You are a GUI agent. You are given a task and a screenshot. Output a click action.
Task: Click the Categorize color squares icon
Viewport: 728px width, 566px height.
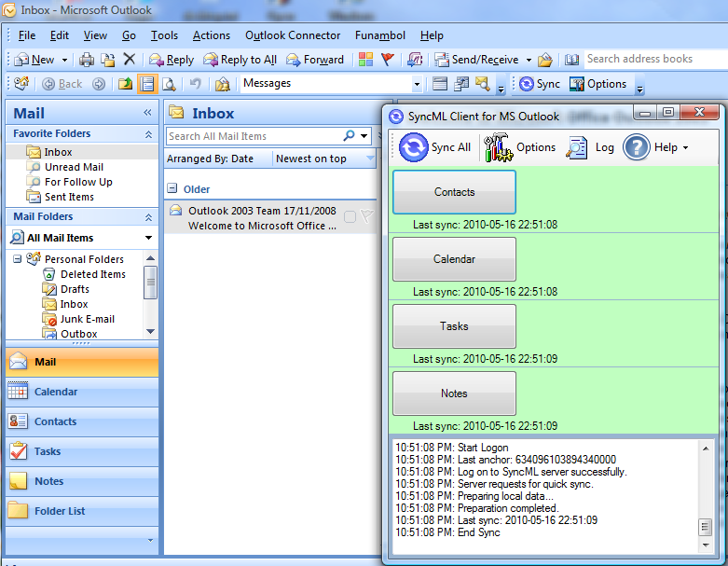coord(365,60)
